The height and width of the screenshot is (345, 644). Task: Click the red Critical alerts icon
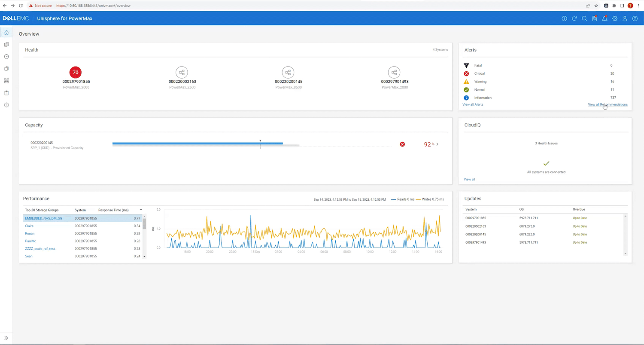coord(466,73)
